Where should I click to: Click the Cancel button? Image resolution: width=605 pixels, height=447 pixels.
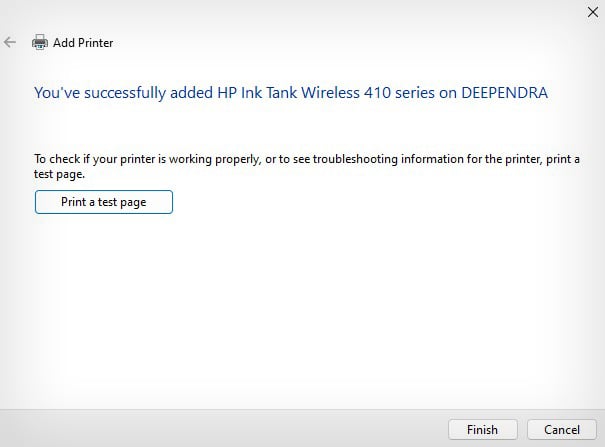562,429
